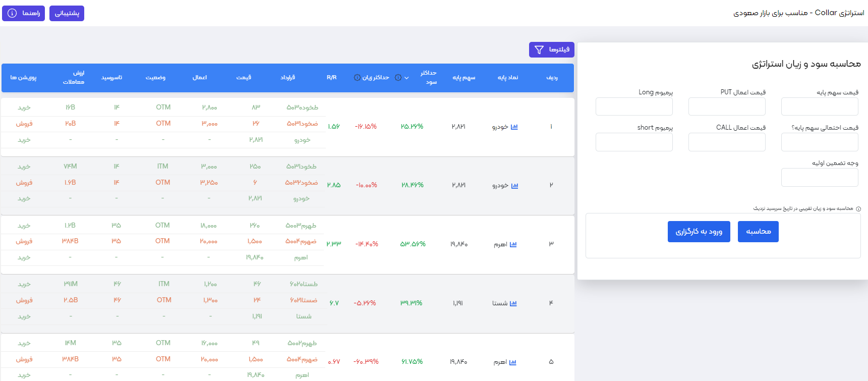Open the پشتیبانی support button

click(67, 13)
